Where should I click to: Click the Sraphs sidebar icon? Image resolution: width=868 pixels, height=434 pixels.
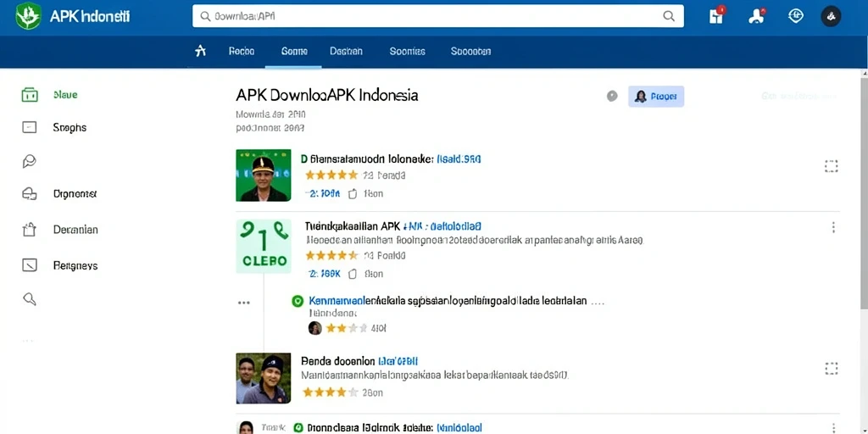tap(30, 127)
